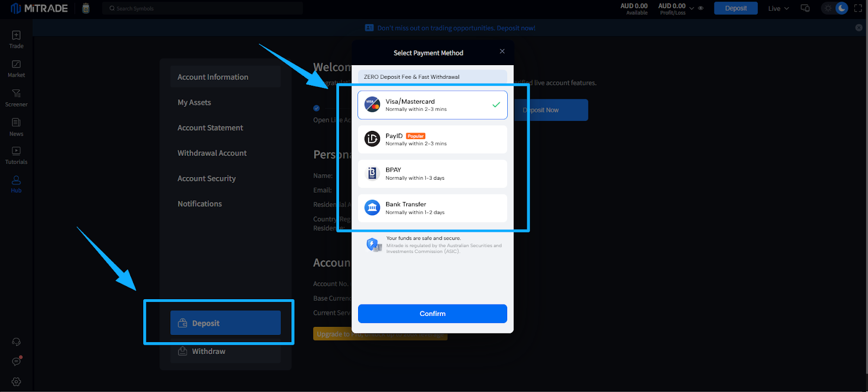Viewport: 868px width, 392px height.
Task: Click 'Your funds are safe and secure' text
Action: point(424,238)
